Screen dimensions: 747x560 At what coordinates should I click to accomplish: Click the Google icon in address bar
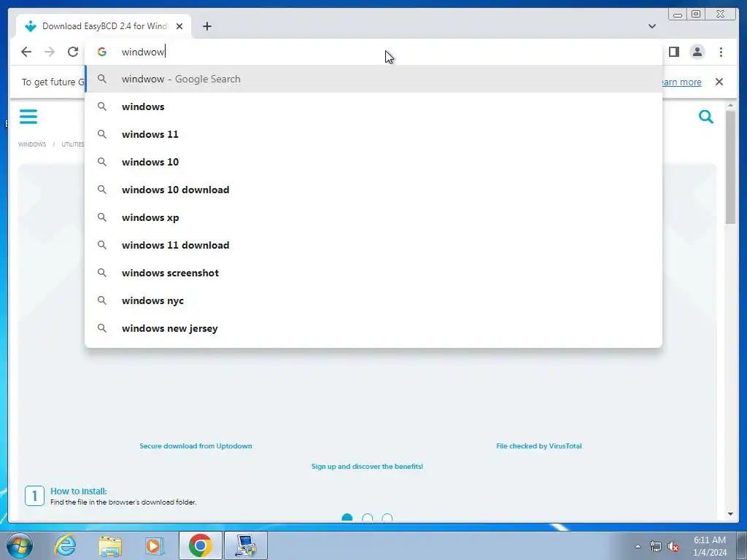[x=102, y=52]
